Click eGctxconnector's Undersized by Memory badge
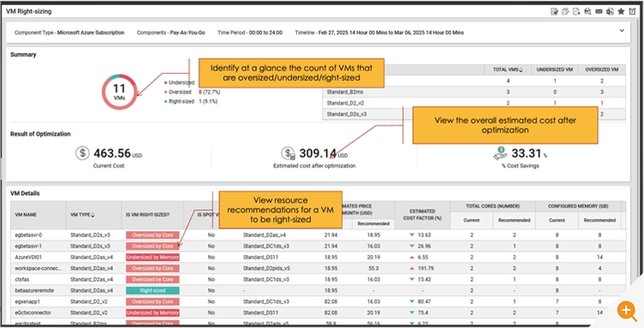The image size is (644, 328). pos(152,313)
